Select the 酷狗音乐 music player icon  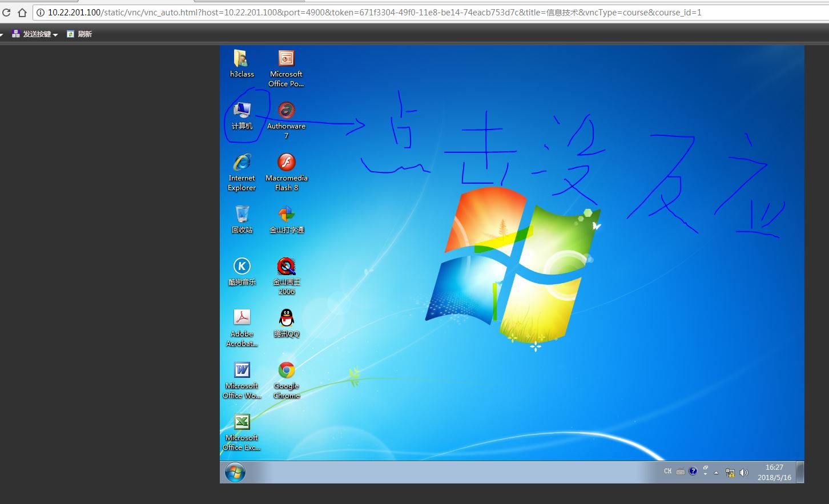242,272
